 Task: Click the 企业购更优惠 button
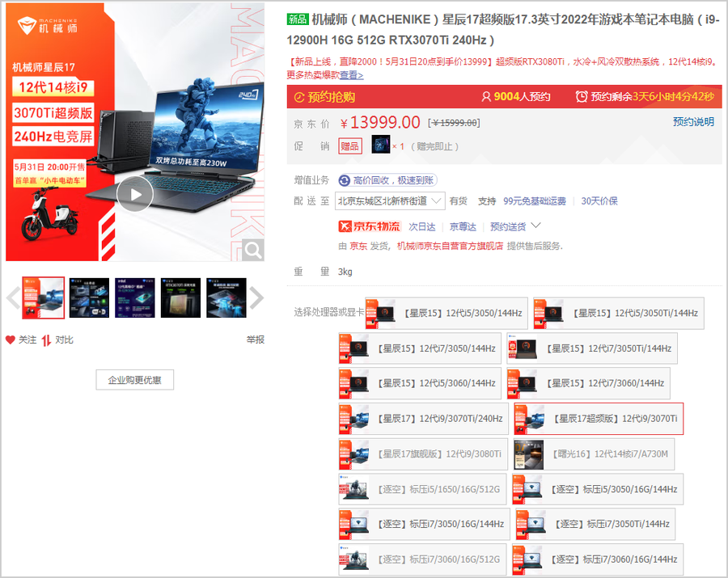[x=134, y=380]
